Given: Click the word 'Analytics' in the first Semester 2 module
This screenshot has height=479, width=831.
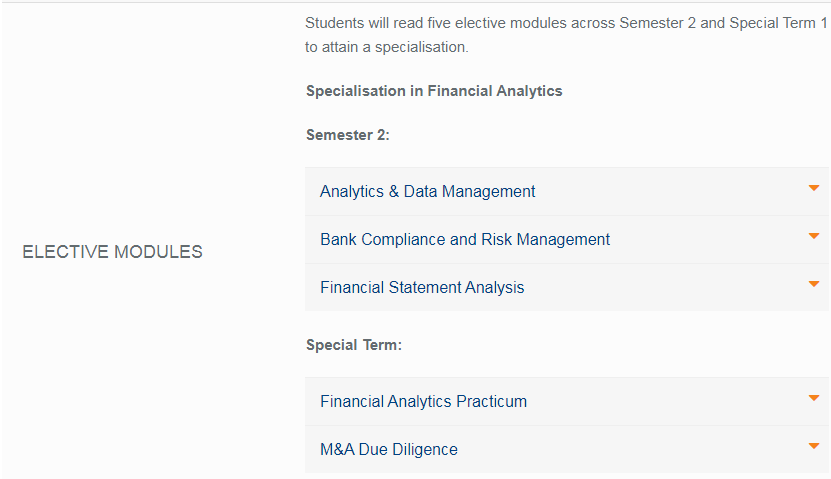Looking at the screenshot, I should click(352, 191).
